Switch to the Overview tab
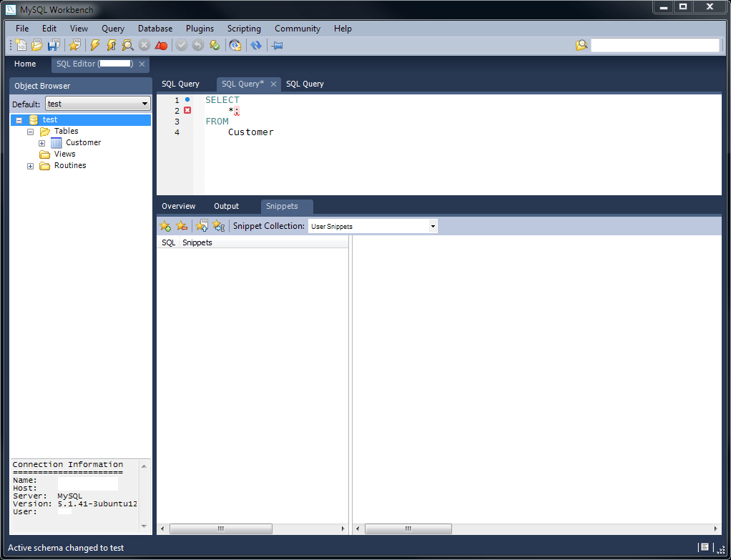This screenshot has width=731, height=560. pyautogui.click(x=179, y=206)
